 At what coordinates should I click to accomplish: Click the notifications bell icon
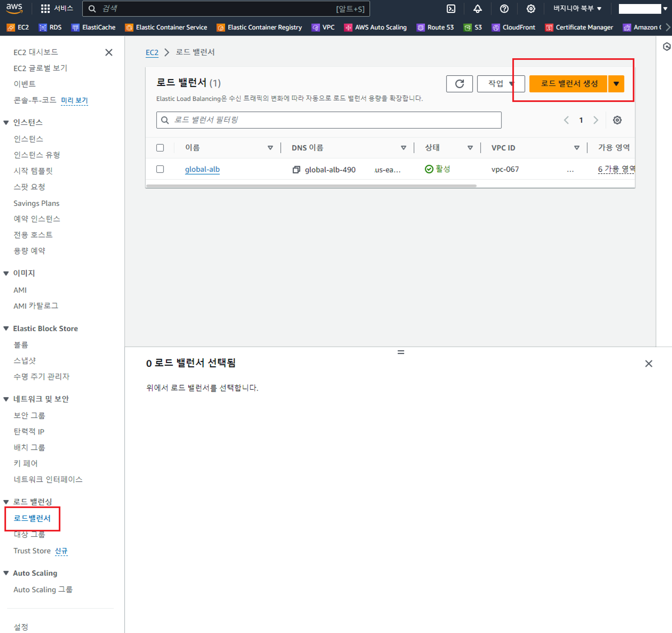[x=477, y=9]
